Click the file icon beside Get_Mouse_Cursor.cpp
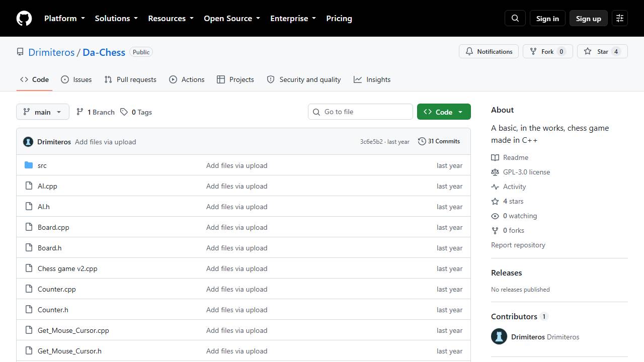Image resolution: width=644 pixels, height=362 pixels. point(29,330)
